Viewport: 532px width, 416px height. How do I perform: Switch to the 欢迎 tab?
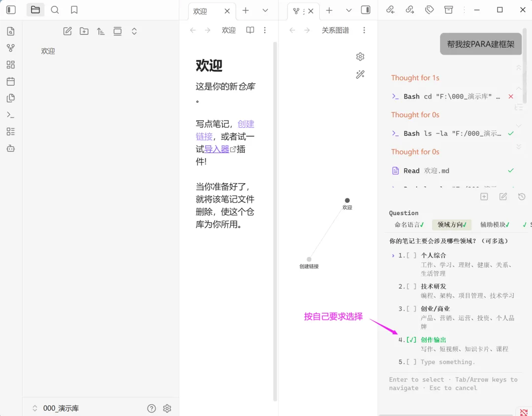200,11
